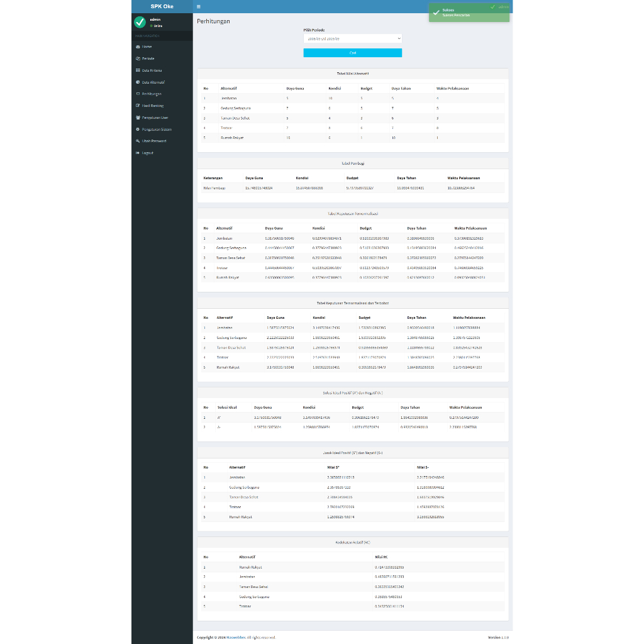Click the Hasil Ranking edit icon
Viewport: 644px width, 644px height.
[x=138, y=106]
